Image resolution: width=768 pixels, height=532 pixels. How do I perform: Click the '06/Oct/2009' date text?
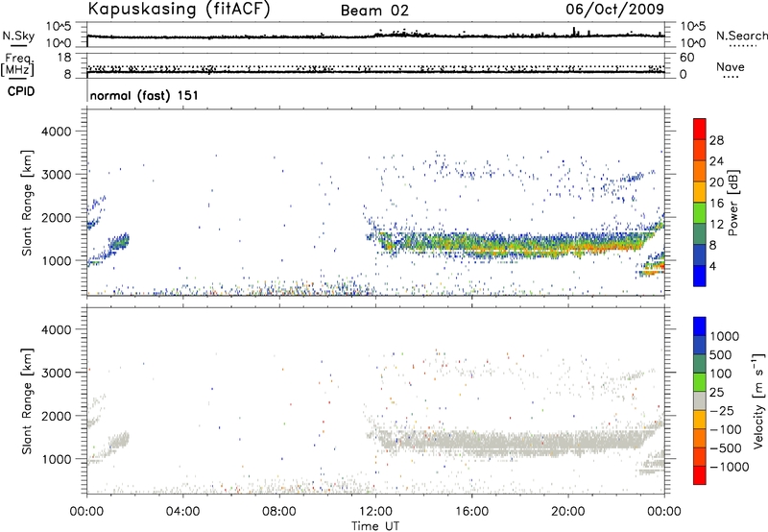[614, 9]
